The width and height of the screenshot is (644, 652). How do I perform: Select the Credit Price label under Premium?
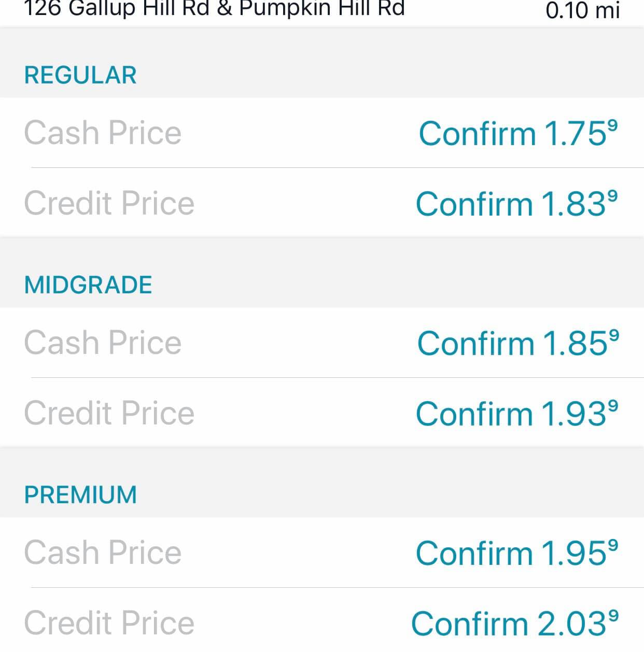click(x=109, y=623)
